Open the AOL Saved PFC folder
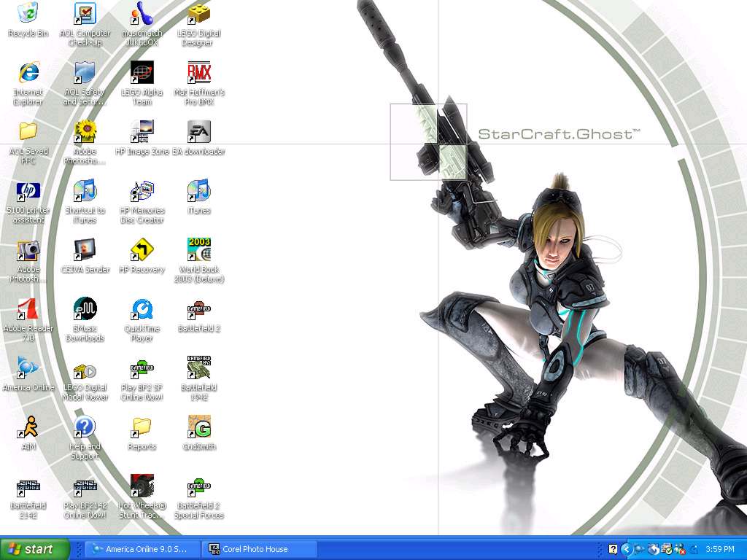This screenshot has height=560, width=747. [x=26, y=134]
